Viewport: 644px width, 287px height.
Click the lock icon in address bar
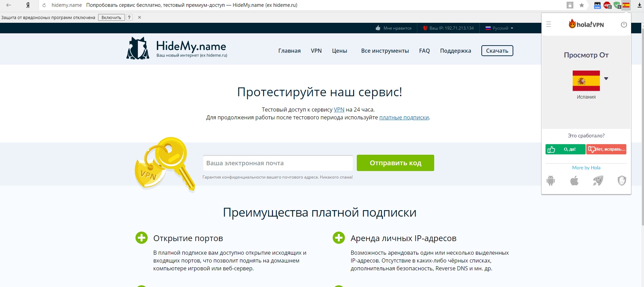[x=570, y=5]
